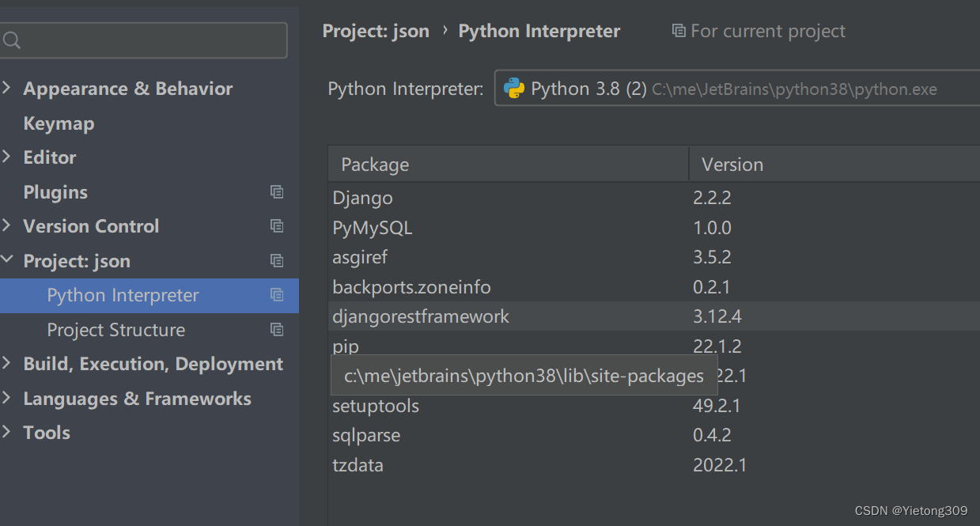Screen dimensions: 980x526
Task: Click the search magnifier icon in settings
Action: (12, 39)
